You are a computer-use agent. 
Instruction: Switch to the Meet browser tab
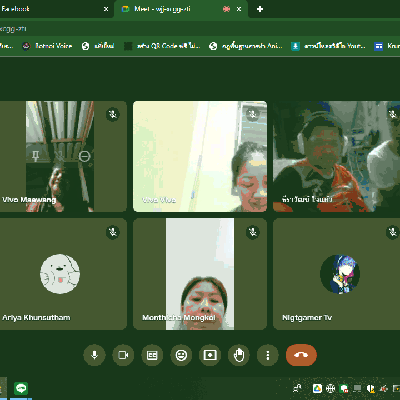click(180, 9)
